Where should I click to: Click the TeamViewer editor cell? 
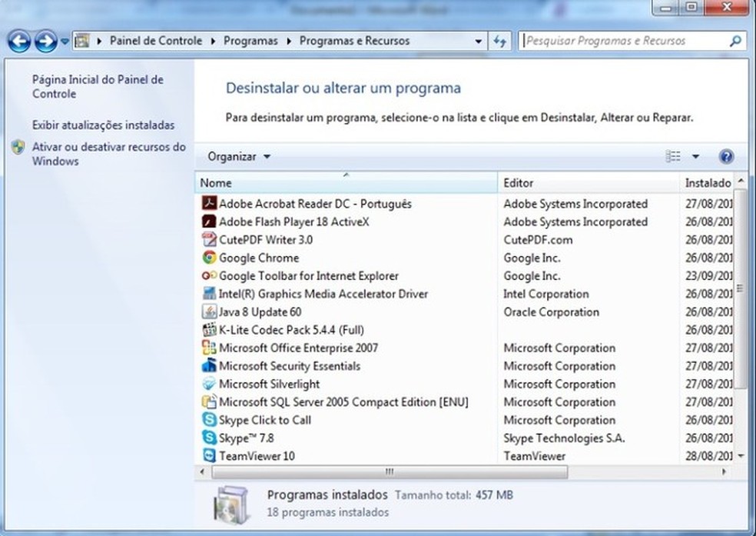click(x=534, y=456)
